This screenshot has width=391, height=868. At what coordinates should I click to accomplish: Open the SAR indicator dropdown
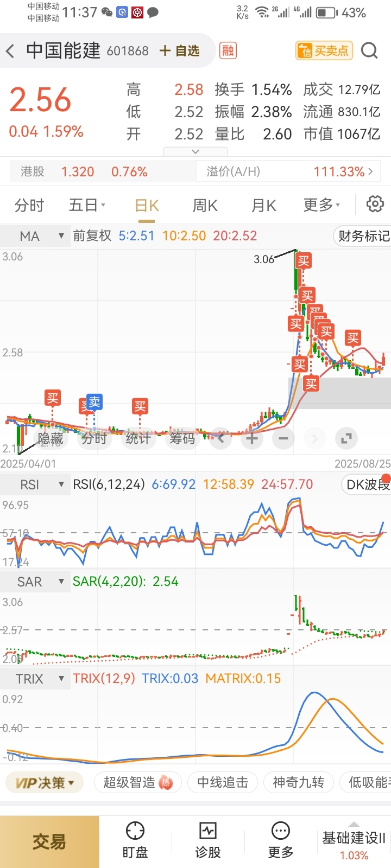(x=35, y=582)
